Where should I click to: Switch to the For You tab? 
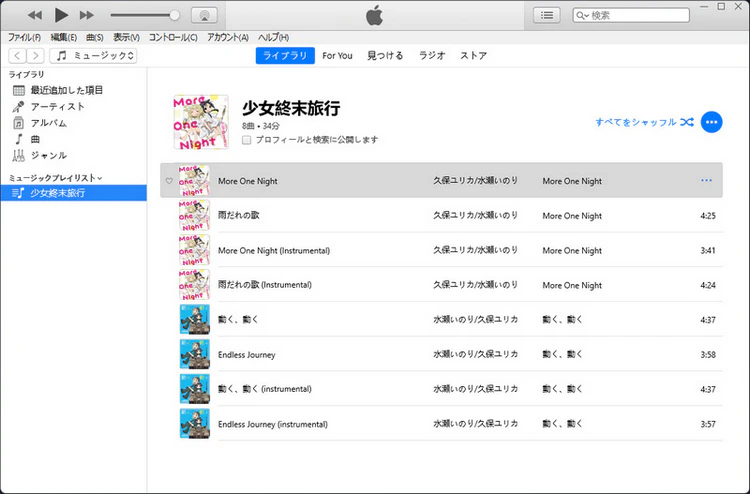point(337,55)
